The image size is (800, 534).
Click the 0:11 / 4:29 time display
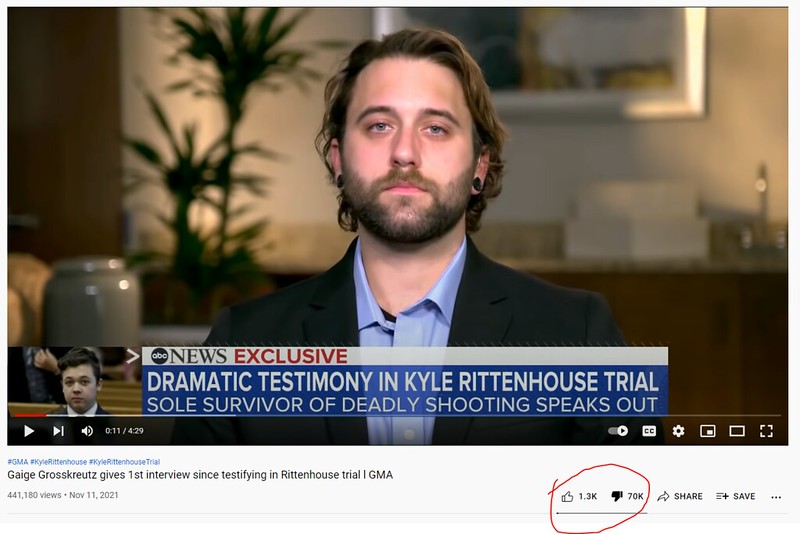(x=124, y=431)
